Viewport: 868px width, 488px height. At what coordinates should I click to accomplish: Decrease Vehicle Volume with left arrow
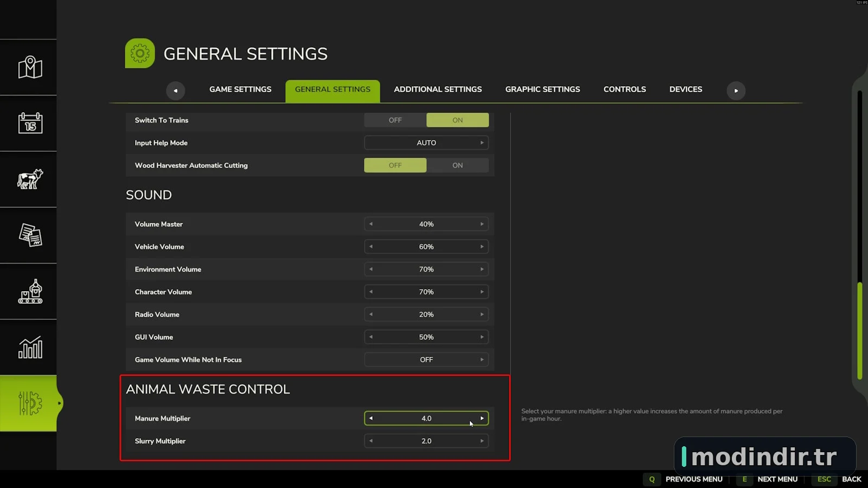(371, 247)
